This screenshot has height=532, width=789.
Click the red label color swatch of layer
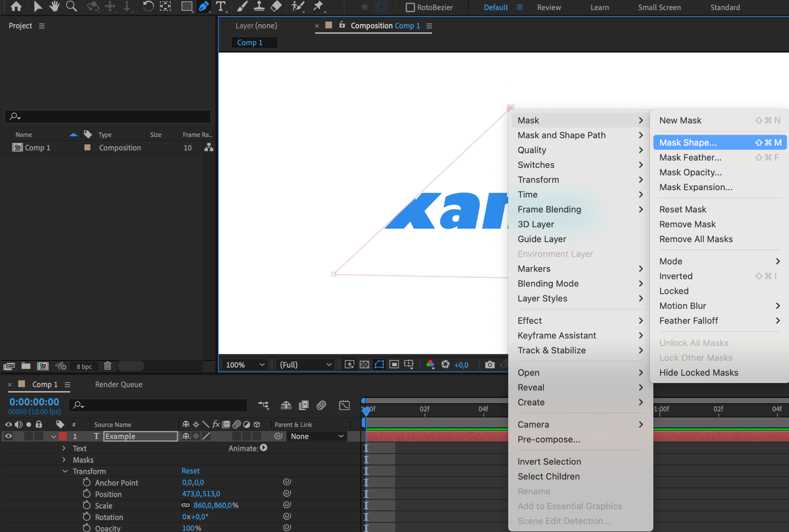coord(62,436)
